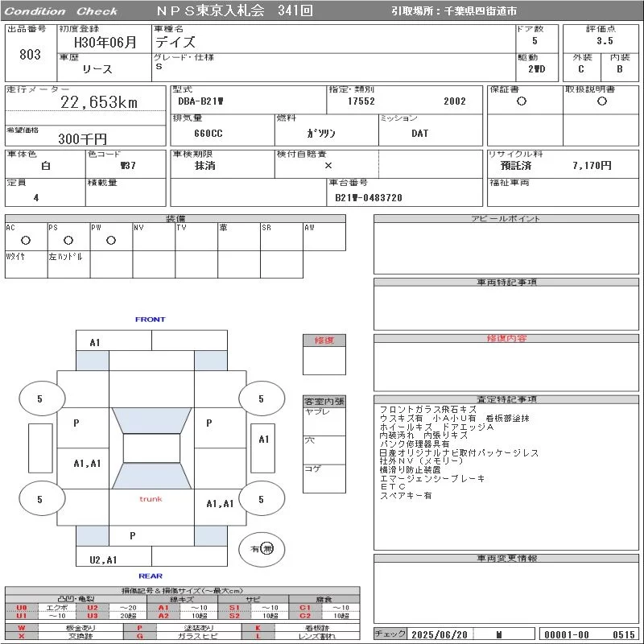Image resolution: width=644 pixels, height=644 pixels.
Task: Click the circle mark under 取扱説明書
Action: pos(601,101)
